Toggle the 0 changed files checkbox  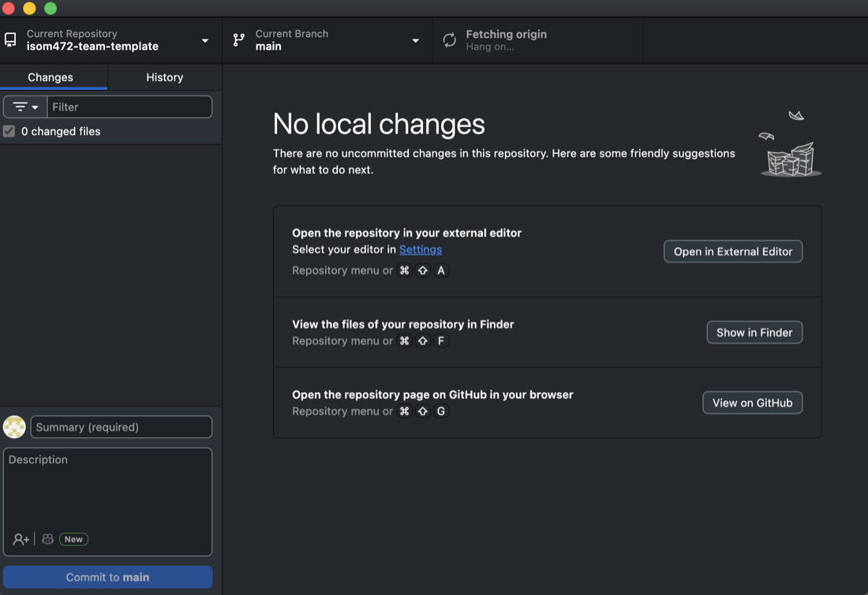(x=9, y=131)
